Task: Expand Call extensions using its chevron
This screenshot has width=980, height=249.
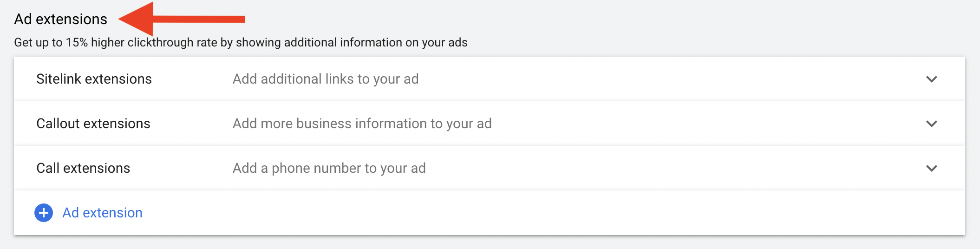Action: (931, 168)
